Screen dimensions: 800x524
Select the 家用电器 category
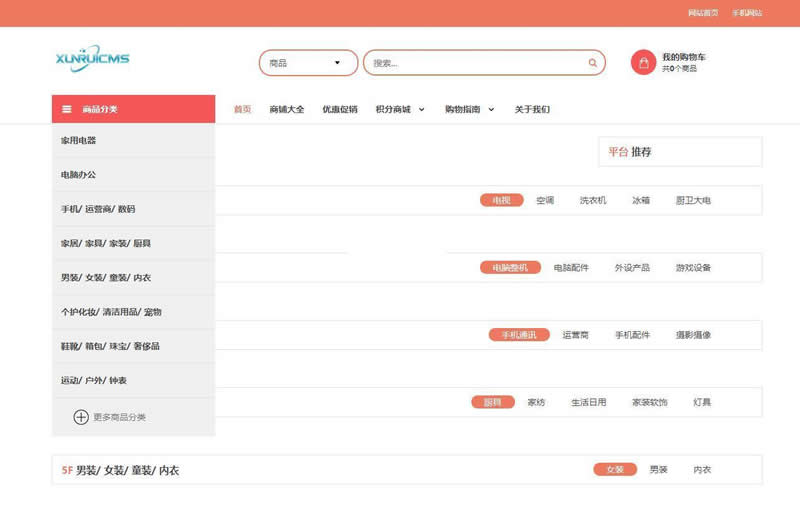pyautogui.click(x=79, y=141)
